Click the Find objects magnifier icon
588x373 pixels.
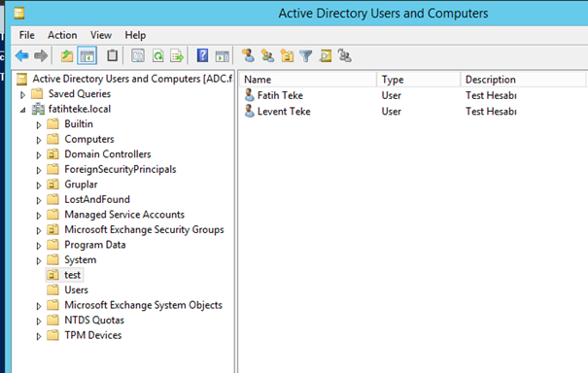(x=326, y=56)
